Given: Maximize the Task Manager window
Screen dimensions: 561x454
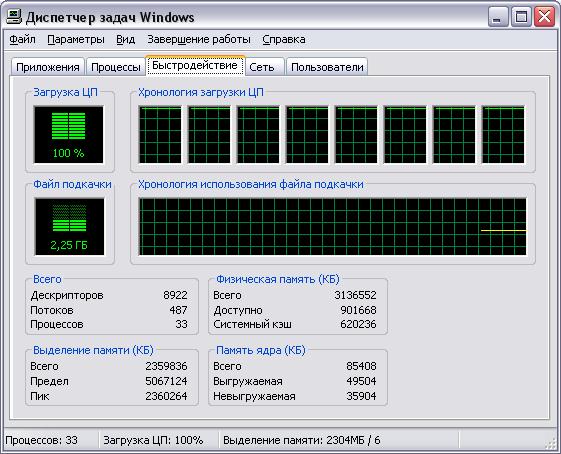Looking at the screenshot, I should click(x=521, y=17).
